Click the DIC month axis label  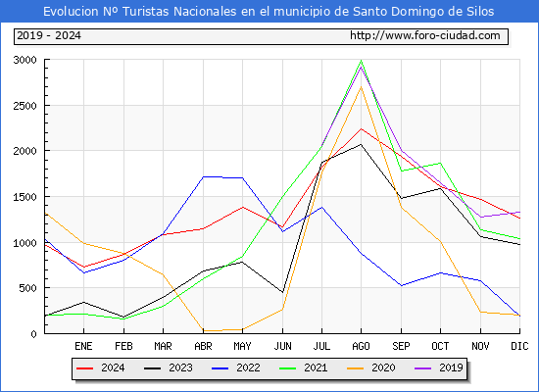pos(519,346)
